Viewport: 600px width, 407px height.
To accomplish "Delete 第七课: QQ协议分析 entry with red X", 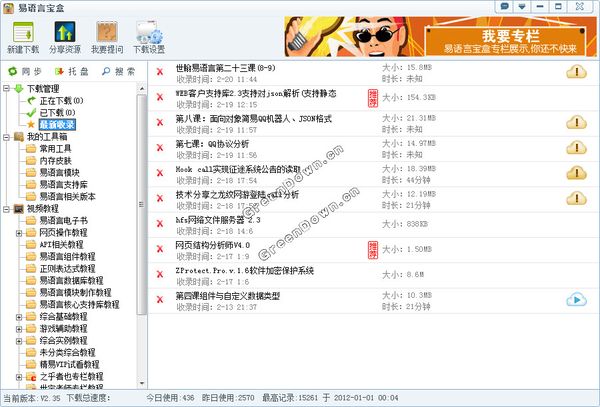I will pos(160,148).
